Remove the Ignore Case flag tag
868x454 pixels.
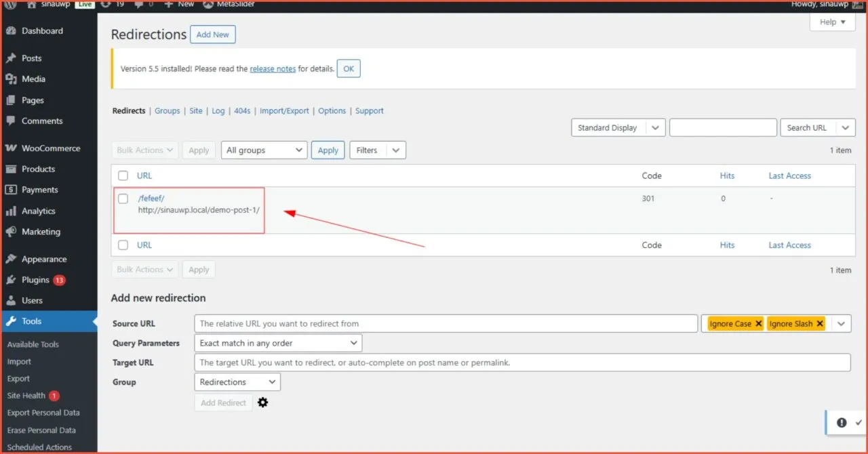[x=758, y=324]
